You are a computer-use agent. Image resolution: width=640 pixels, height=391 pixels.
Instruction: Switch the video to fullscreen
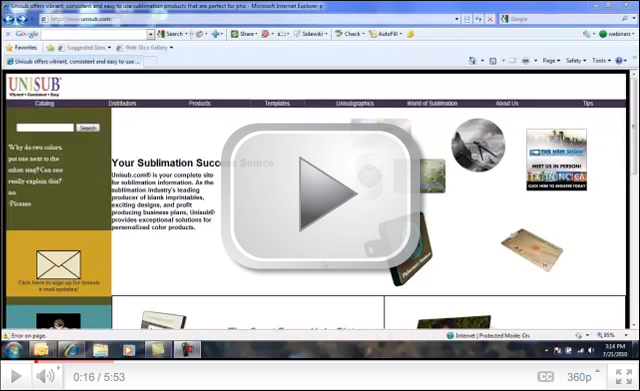point(624,377)
